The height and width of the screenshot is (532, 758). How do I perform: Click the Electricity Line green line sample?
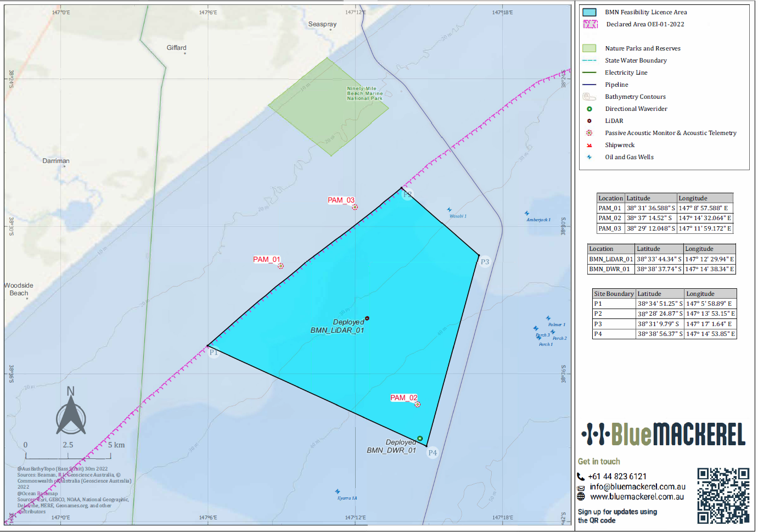coord(589,72)
